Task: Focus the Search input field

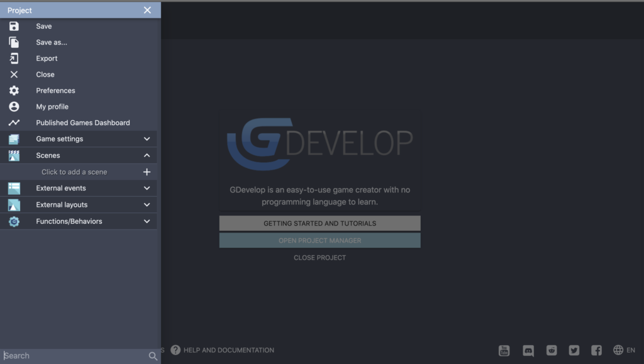Action: (75, 356)
